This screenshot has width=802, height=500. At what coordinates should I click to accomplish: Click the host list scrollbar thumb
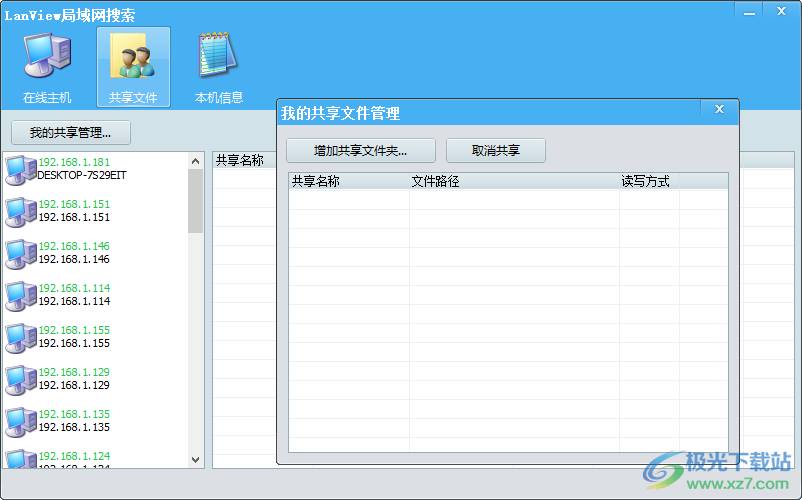pos(195,201)
